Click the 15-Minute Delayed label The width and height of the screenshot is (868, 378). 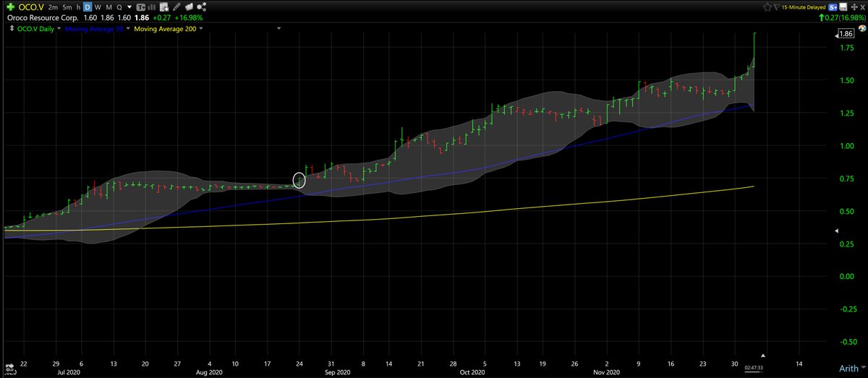804,7
